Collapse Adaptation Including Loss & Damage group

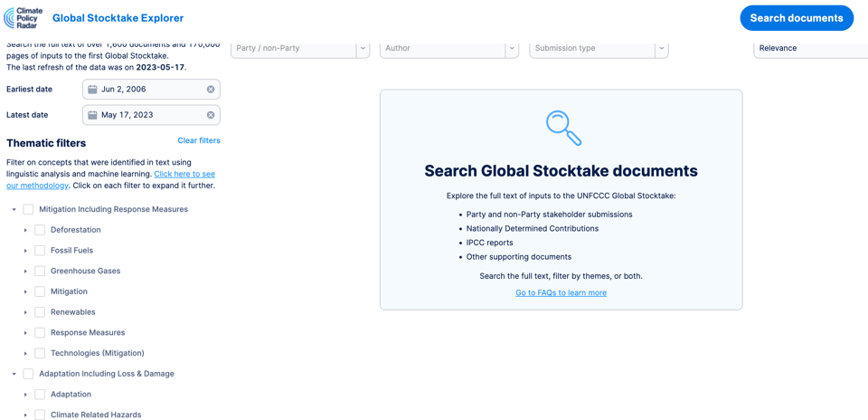[x=14, y=374]
